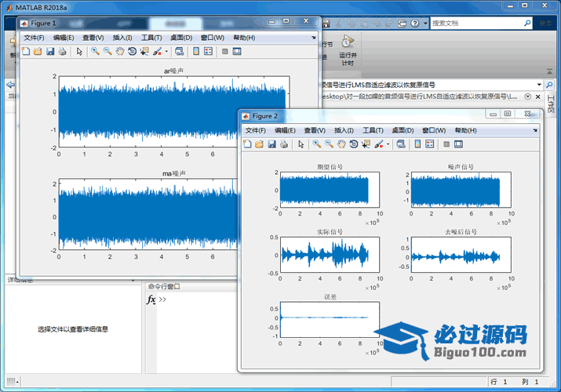
Task: Click Save icon in Figure 2 toolbar
Action: tap(272, 144)
